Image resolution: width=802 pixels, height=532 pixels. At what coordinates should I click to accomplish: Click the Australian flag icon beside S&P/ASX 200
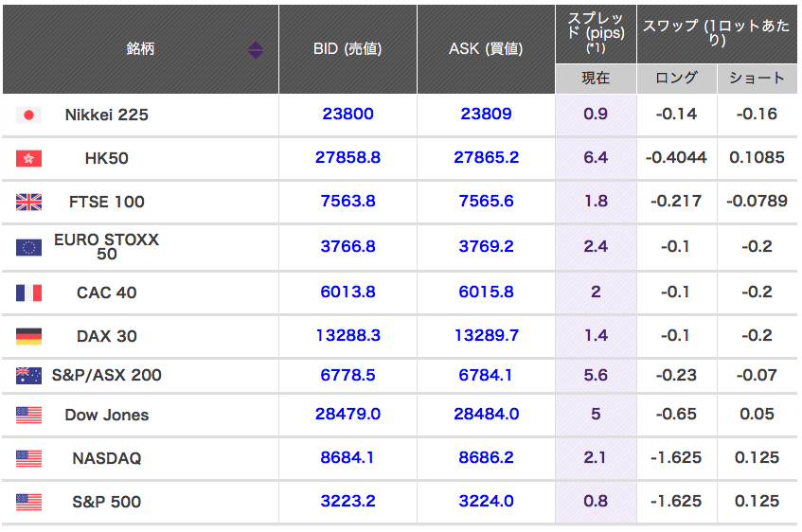pos(28,376)
